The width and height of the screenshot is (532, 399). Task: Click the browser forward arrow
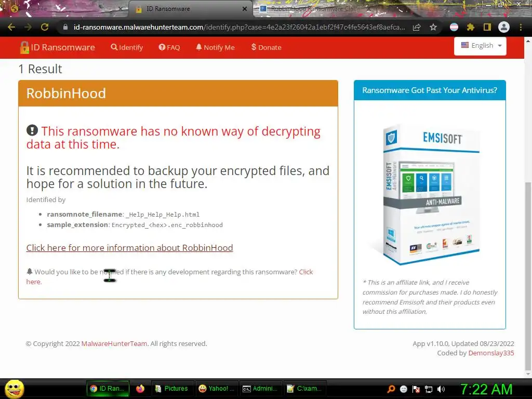click(28, 27)
